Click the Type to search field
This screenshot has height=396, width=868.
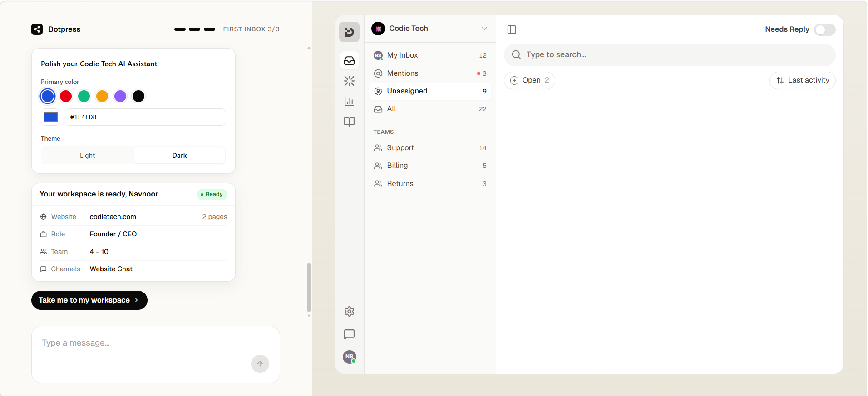pos(670,54)
